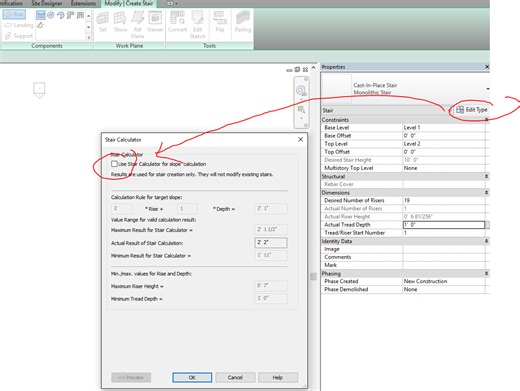Collapse the Identity Data section
The image size is (520, 391).
[x=486, y=241]
